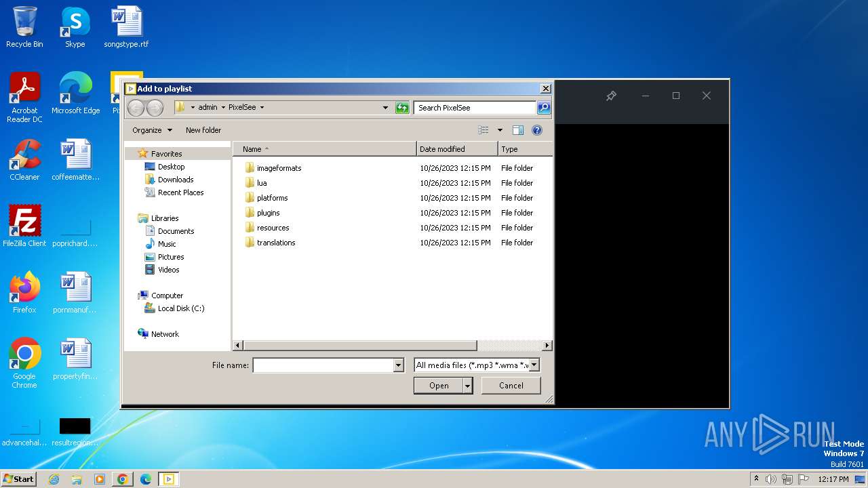Open the change view icon
This screenshot has height=488, width=868.
click(484, 130)
